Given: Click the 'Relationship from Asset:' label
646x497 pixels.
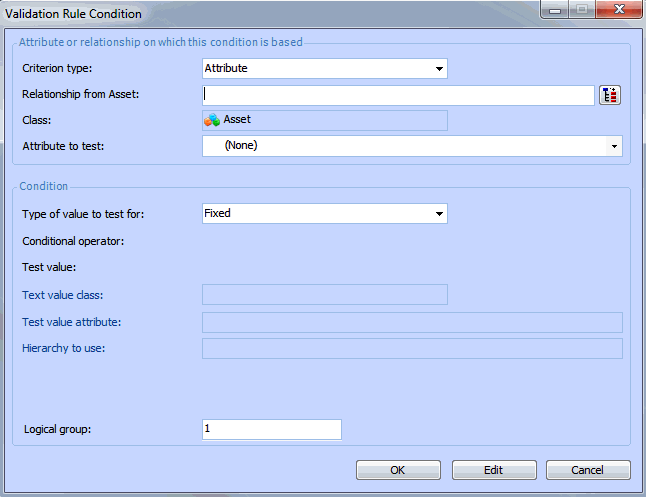Looking at the screenshot, I should [x=81, y=94].
